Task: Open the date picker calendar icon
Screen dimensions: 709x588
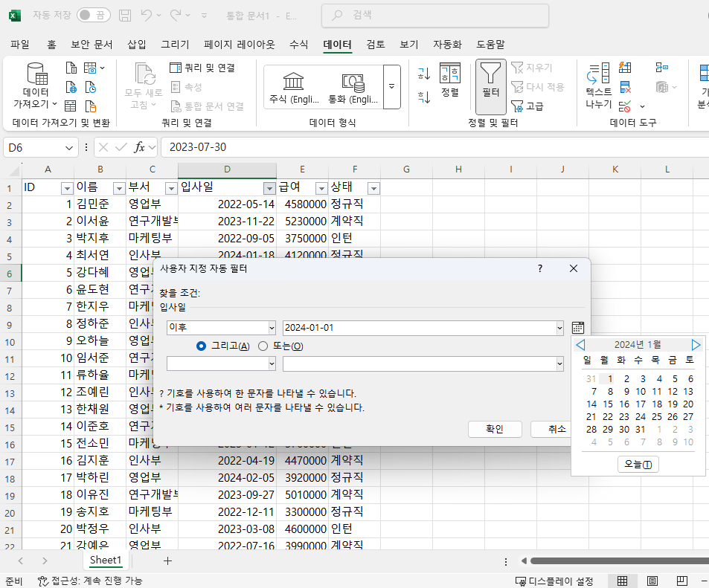Action: tap(577, 327)
